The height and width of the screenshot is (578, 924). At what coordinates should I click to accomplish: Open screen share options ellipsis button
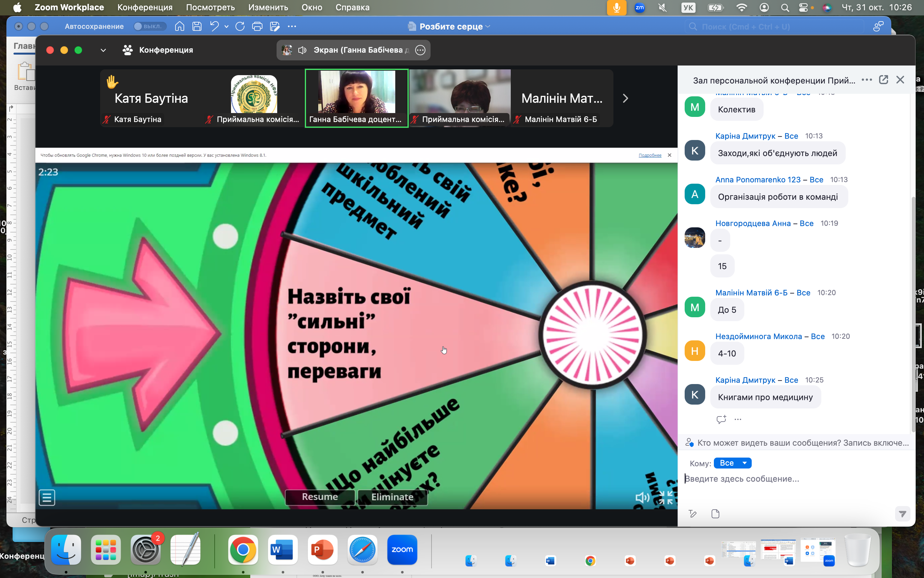click(420, 50)
